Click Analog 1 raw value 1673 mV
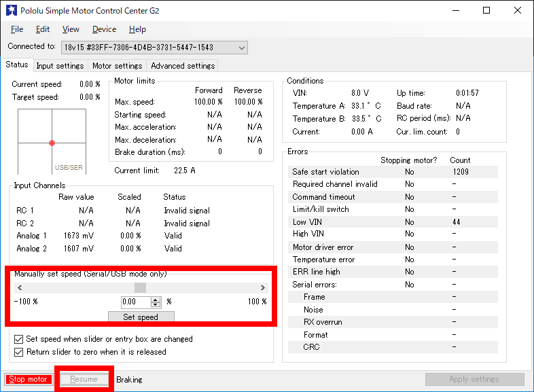 tap(79, 236)
